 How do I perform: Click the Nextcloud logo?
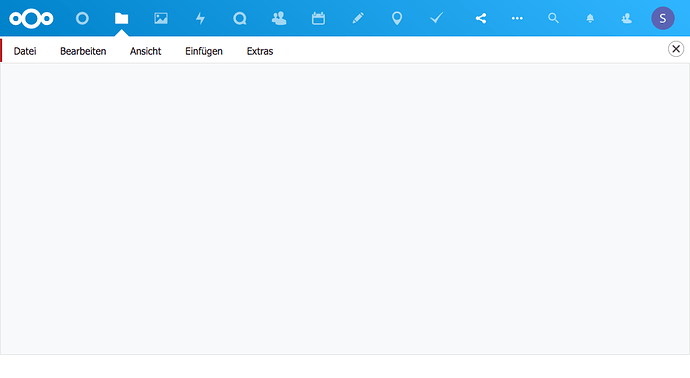(31, 18)
